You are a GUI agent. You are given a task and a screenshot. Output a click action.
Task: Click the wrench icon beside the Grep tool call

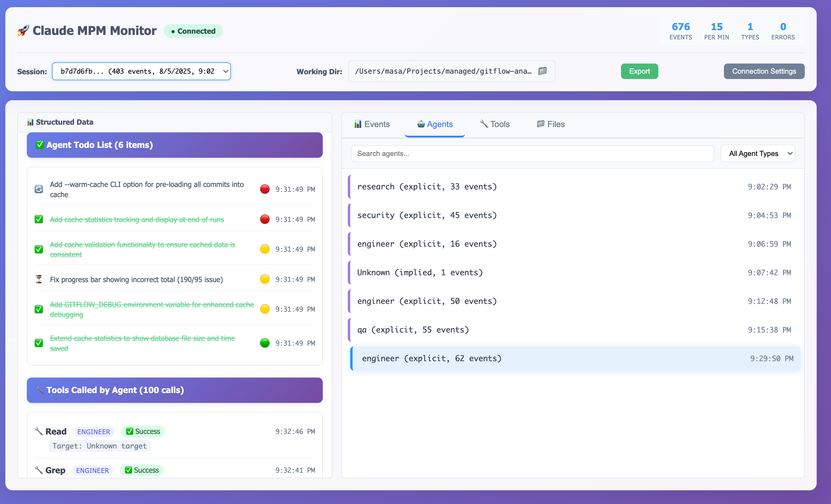click(39, 470)
